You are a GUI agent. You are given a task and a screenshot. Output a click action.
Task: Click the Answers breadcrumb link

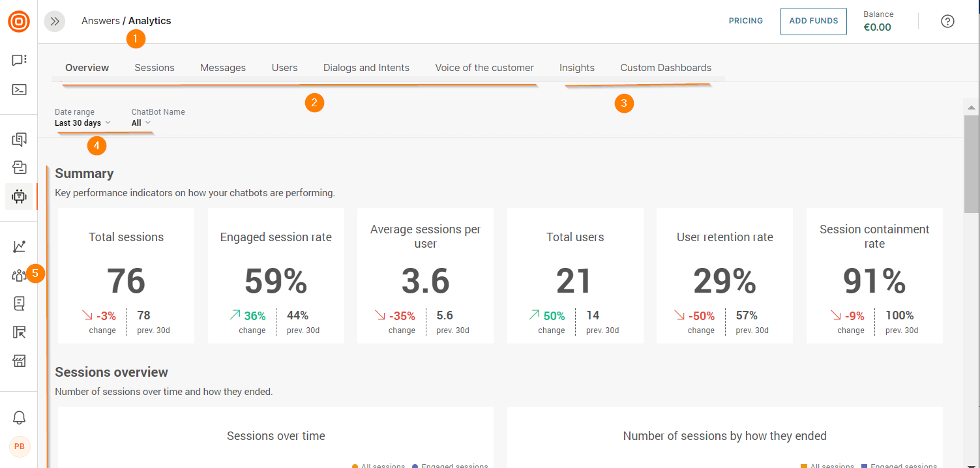click(100, 21)
